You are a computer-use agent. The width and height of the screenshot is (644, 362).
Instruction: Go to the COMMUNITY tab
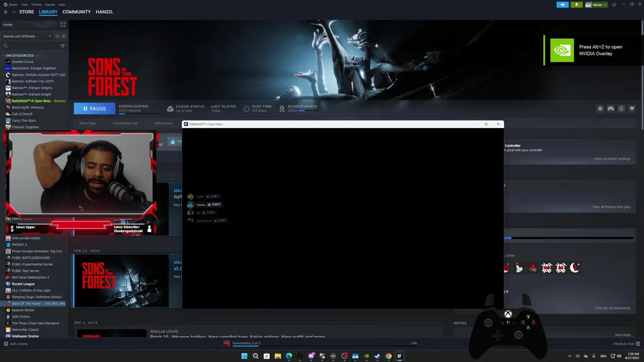(76, 12)
